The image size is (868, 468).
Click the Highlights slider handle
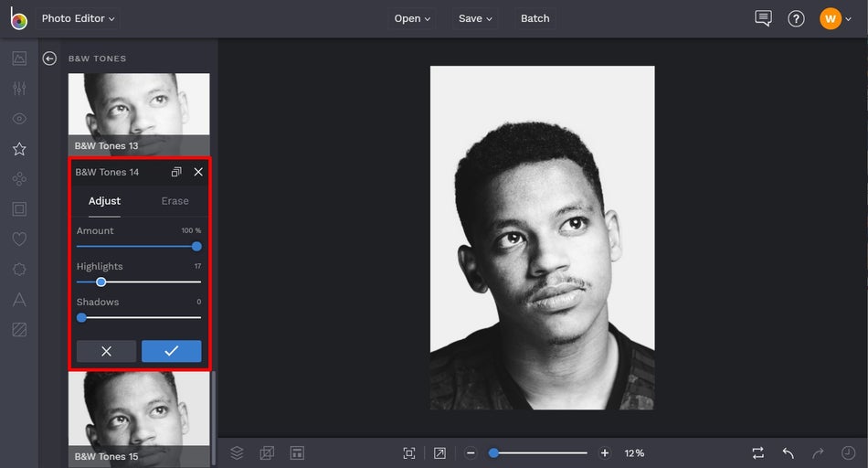pyautogui.click(x=101, y=282)
